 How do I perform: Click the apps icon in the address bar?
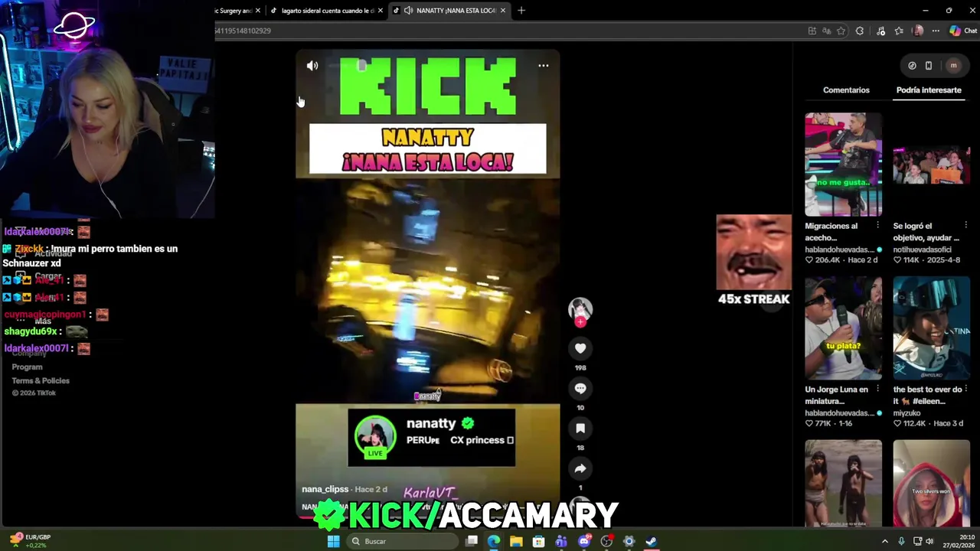(x=812, y=31)
